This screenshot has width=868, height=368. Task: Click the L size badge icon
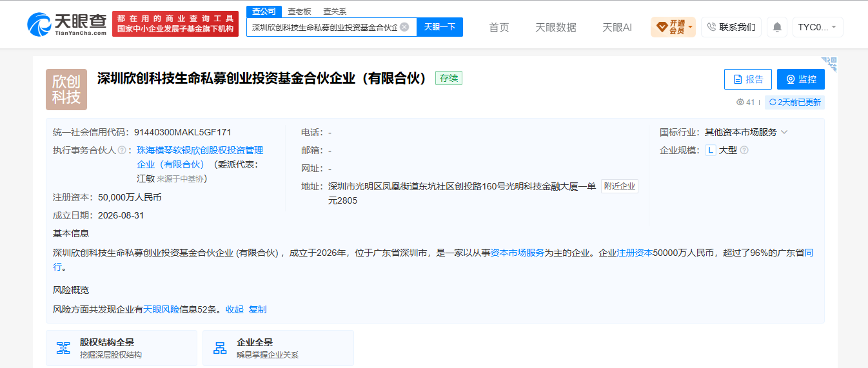point(711,150)
